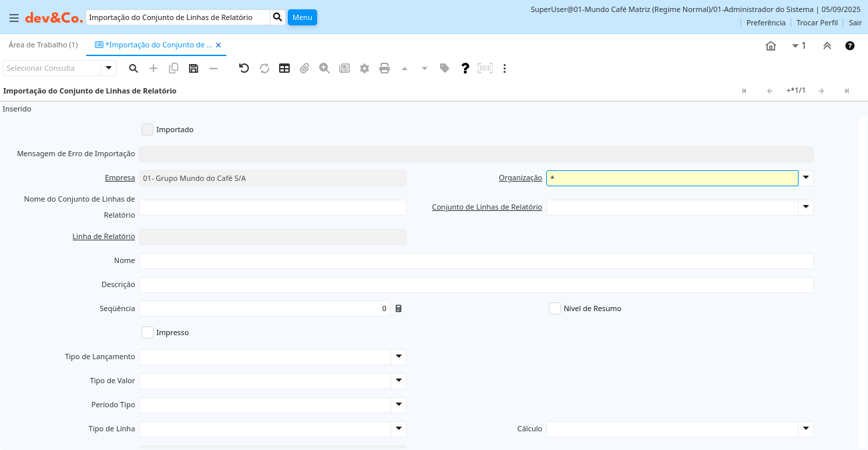Open the Tipo de Lançamento dropdown

(x=399, y=357)
